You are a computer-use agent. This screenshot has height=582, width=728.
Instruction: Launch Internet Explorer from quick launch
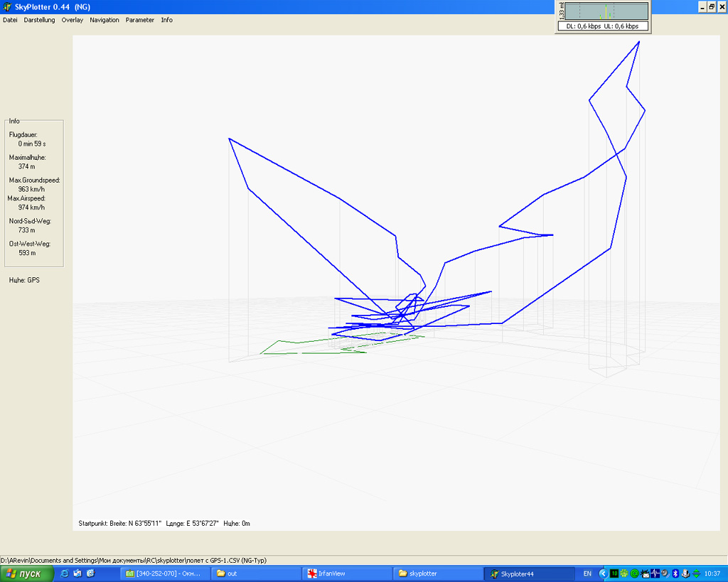[x=65, y=573]
